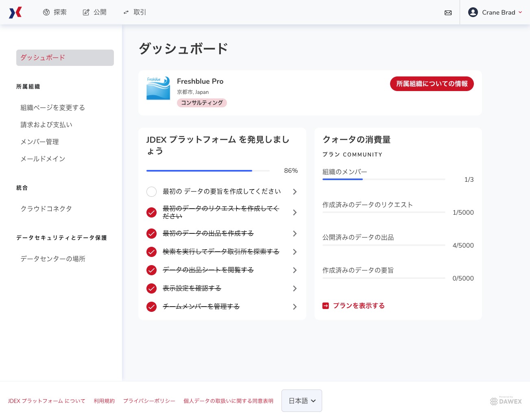Click the globe icon next to 探索
The height and width of the screenshot is (420, 530).
coord(46,13)
